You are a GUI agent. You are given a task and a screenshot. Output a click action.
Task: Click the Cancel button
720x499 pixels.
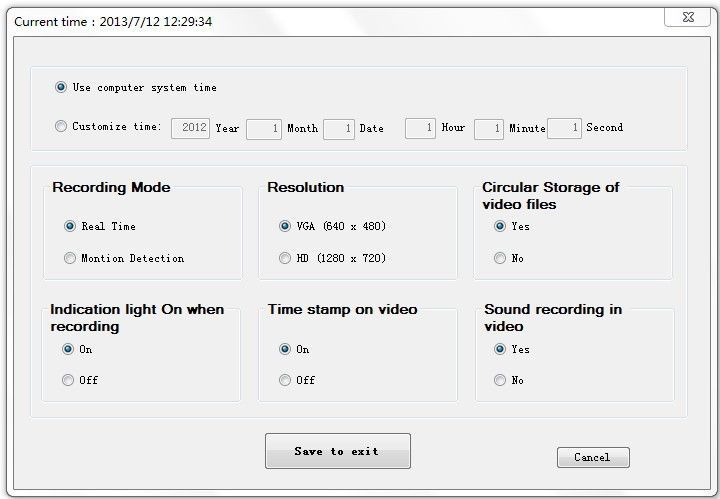point(593,458)
